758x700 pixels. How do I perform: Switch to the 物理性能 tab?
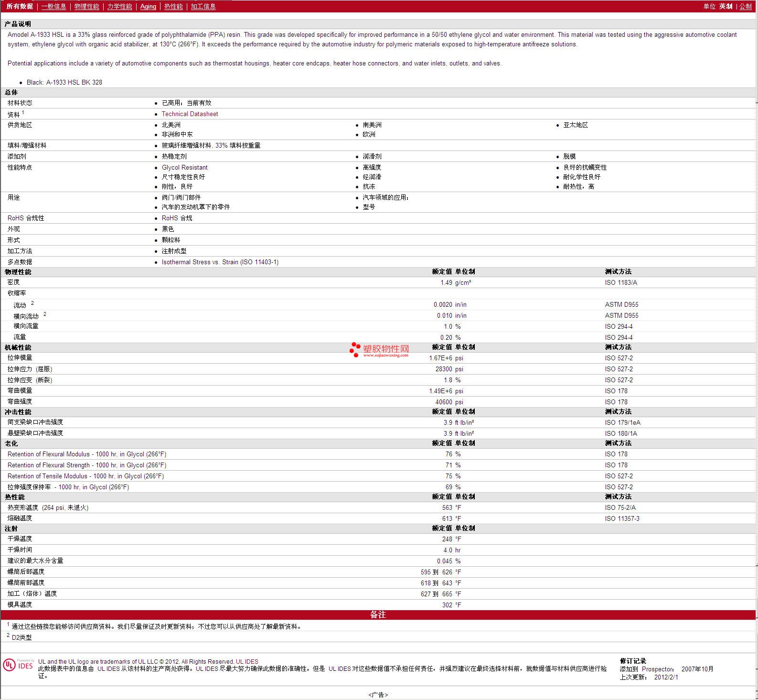(x=86, y=6)
